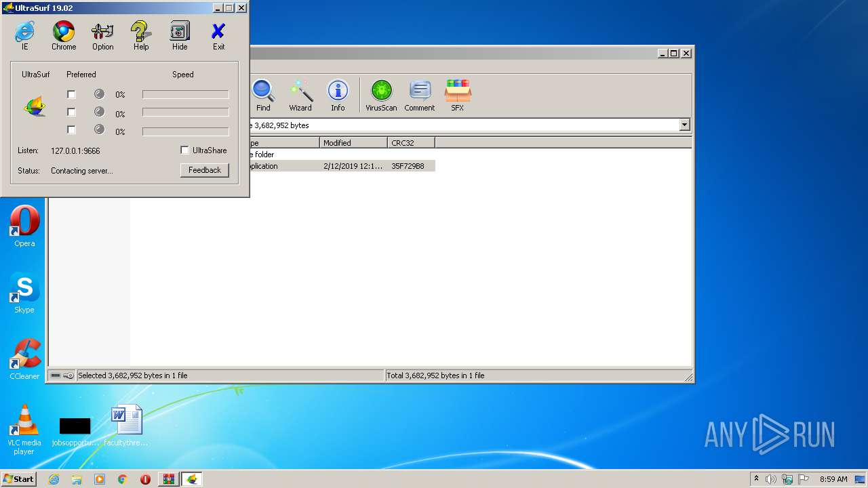868x488 pixels.
Task: Click the key icon in WinRAR status bar
Action: click(68, 375)
